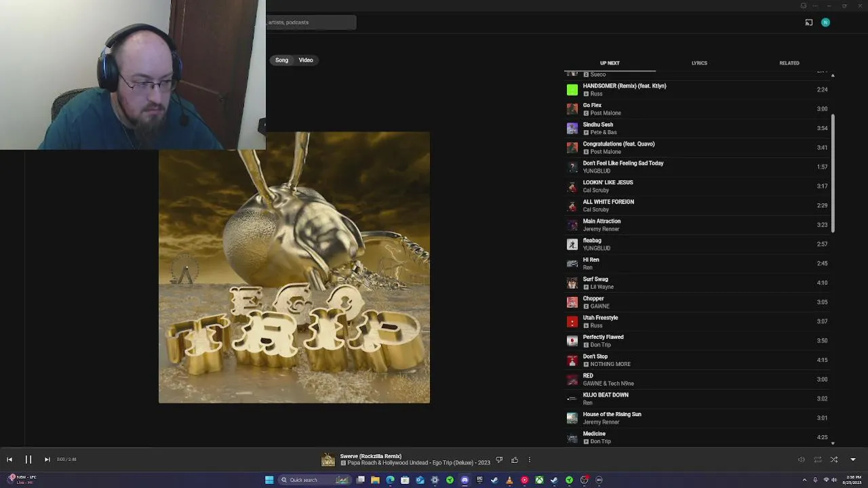Click the "Swerve (Rockzilla Remix)" now-playing title

point(371,456)
